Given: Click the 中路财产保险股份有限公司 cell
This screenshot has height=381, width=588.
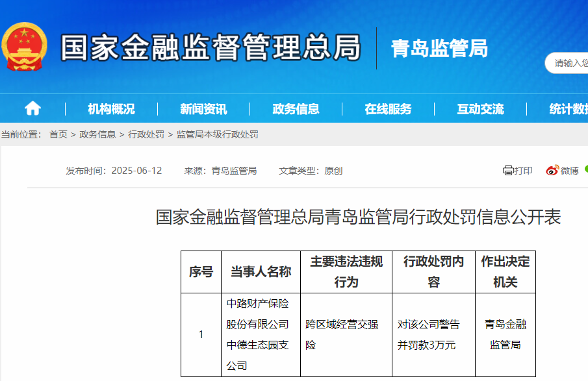Looking at the screenshot, I should coord(261,334).
